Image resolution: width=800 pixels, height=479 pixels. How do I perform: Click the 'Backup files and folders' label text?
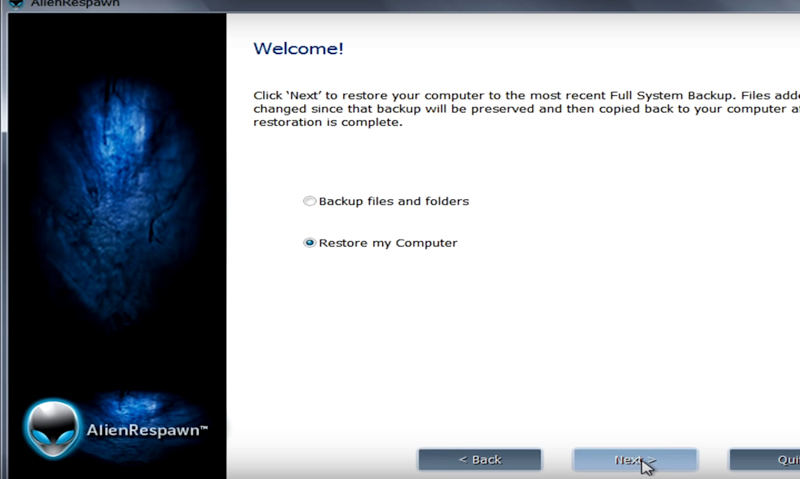(393, 201)
